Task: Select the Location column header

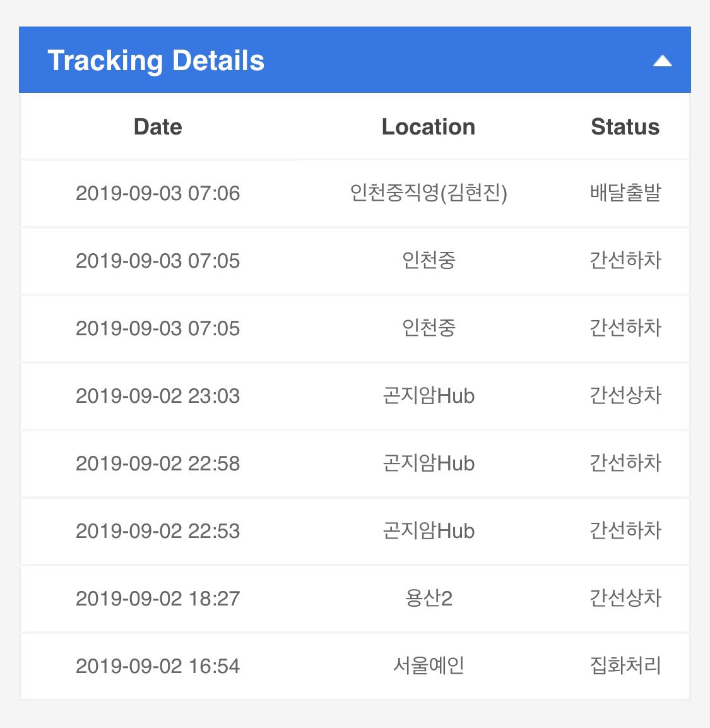Action: pyautogui.click(x=428, y=127)
